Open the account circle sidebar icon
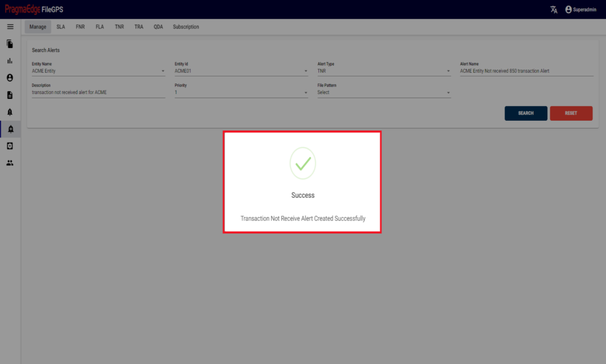 [10, 78]
